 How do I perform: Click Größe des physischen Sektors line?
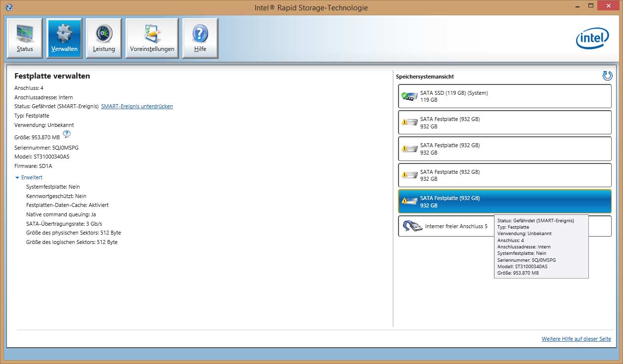click(74, 233)
